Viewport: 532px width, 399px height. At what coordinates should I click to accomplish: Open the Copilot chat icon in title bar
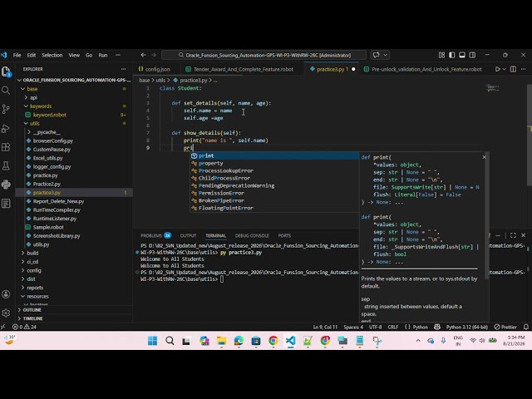[x=376, y=55]
